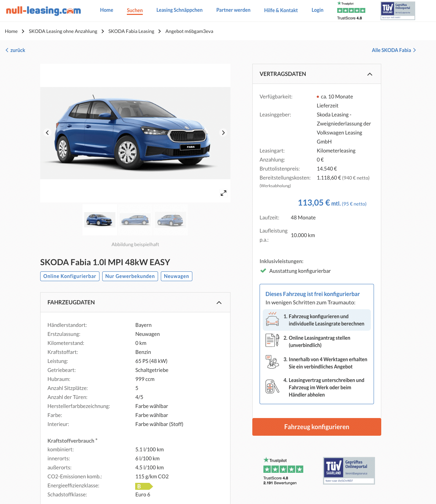Click the energy efficiency class B label
436x504 pixels.
[x=144, y=486]
